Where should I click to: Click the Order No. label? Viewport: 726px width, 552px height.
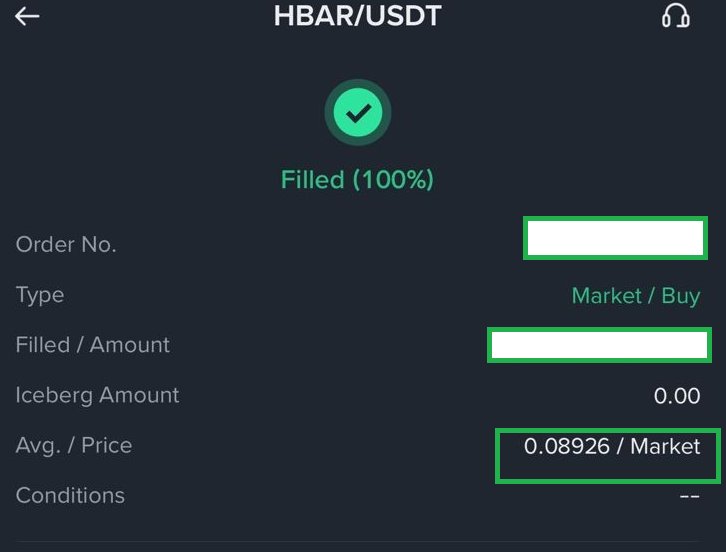pos(66,245)
